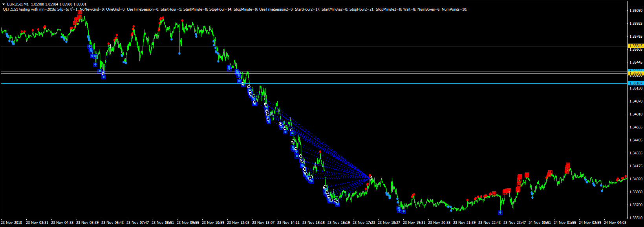
Task: Click the 1.33540 price axis label
Action: pyautogui.click(x=636, y=218)
